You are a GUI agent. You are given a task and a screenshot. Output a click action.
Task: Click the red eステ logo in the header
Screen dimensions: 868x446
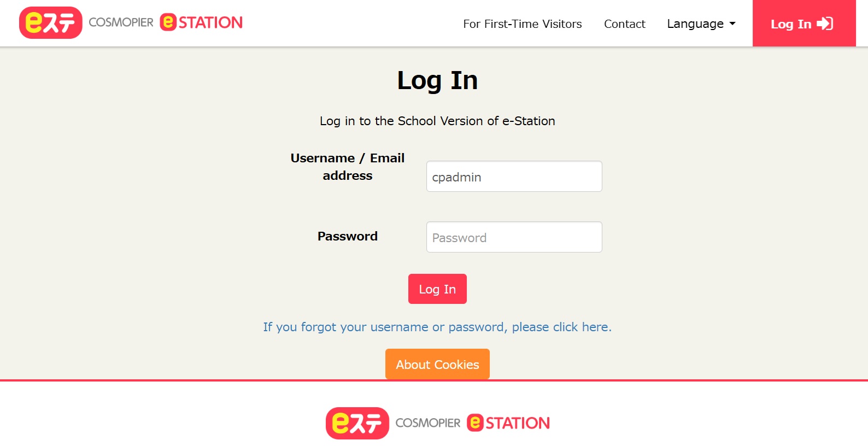[50, 23]
